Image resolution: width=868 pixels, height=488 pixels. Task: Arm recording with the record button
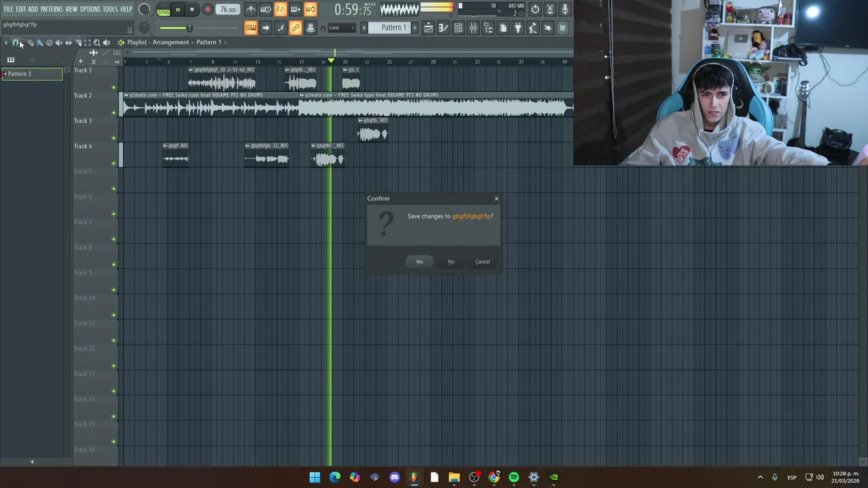[208, 9]
